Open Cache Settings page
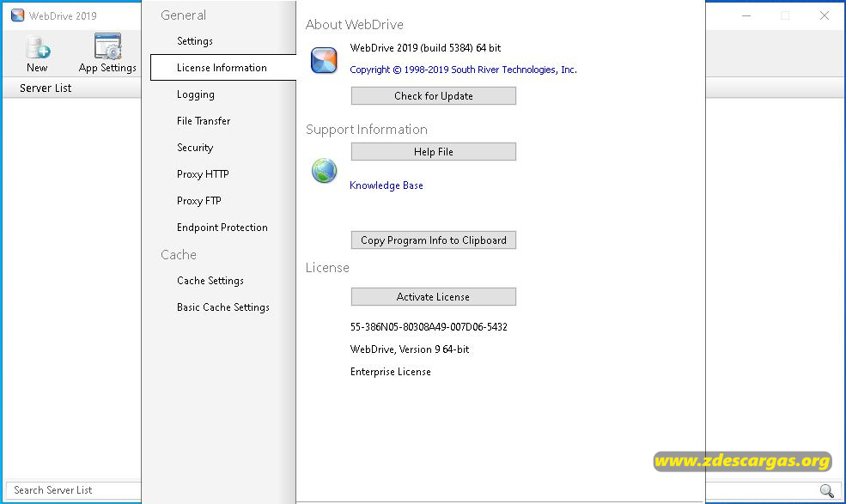This screenshot has width=846, height=504. (x=210, y=281)
